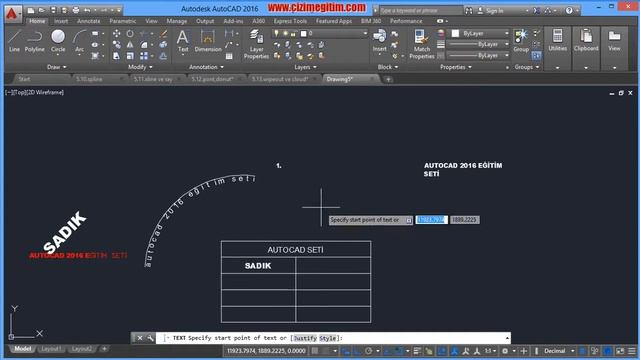
Task: Add new drawing tab with plus button
Action: pyautogui.click(x=388, y=79)
